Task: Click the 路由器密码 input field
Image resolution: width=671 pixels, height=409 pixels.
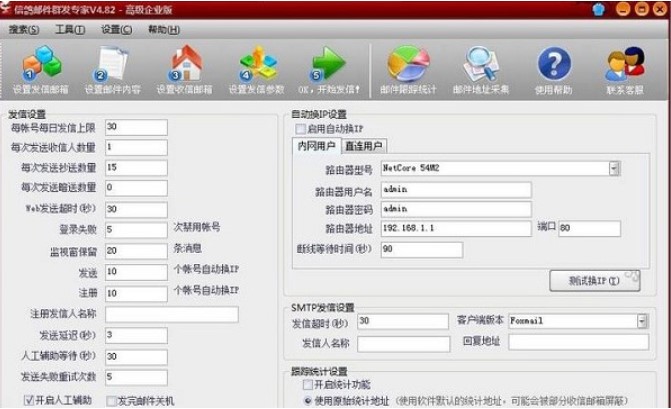Action: click(x=456, y=209)
